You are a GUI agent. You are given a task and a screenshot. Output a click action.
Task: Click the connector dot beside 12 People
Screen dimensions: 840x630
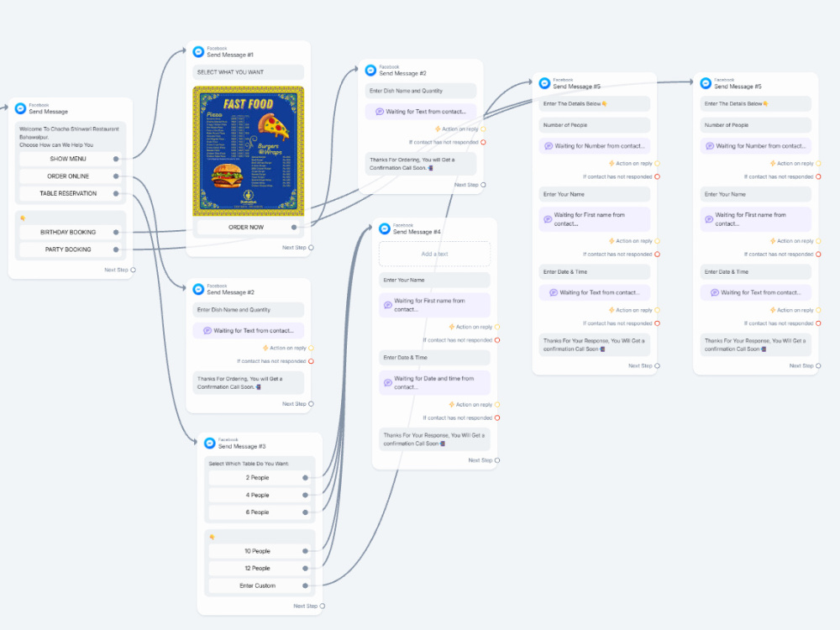pos(305,569)
